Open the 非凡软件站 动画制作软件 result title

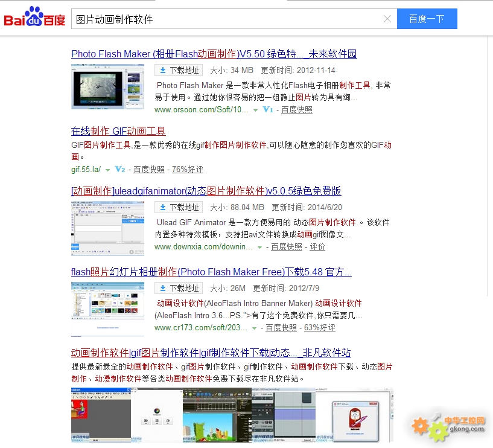coord(211,353)
